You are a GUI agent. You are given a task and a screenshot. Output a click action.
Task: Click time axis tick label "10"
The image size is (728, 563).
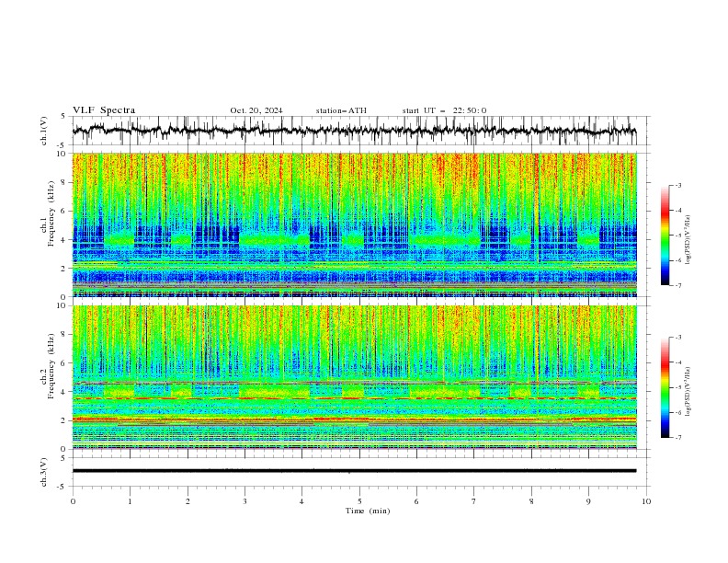[x=646, y=501]
